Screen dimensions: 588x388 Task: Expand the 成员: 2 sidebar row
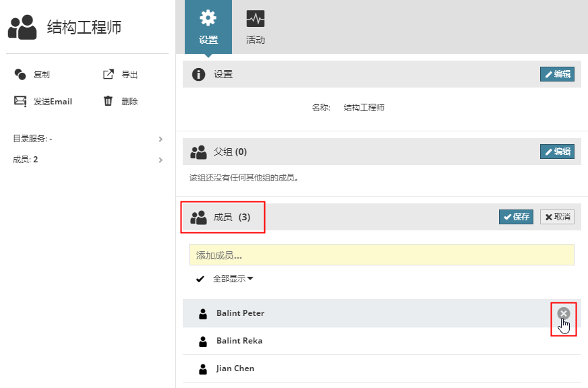point(160,160)
